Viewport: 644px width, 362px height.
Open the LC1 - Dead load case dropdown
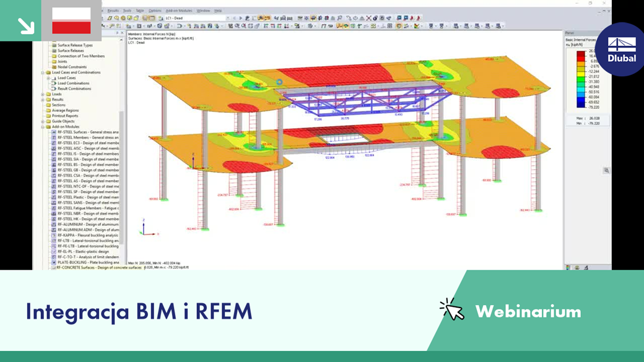click(228, 18)
